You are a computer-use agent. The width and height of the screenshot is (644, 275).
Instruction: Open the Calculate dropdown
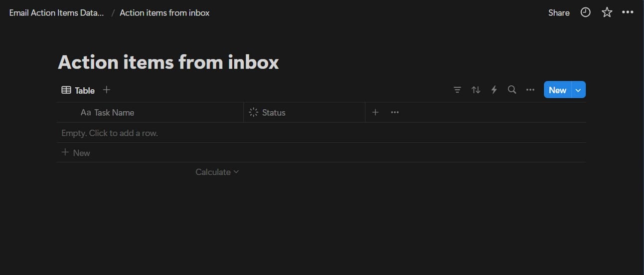[x=217, y=172]
